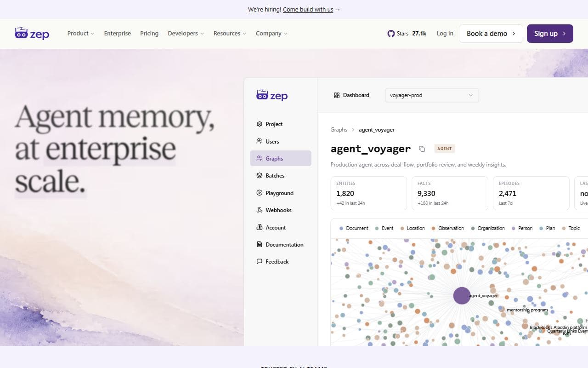588x368 pixels.
Task: Click the Sign up button
Action: (550, 34)
